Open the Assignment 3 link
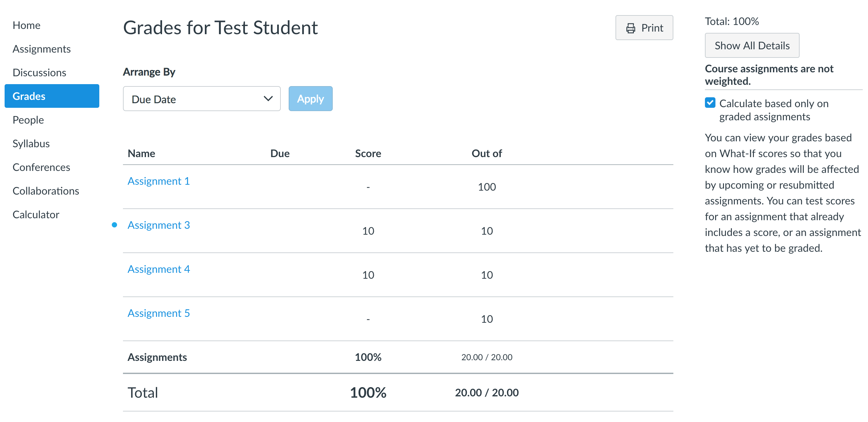 pyautogui.click(x=158, y=225)
